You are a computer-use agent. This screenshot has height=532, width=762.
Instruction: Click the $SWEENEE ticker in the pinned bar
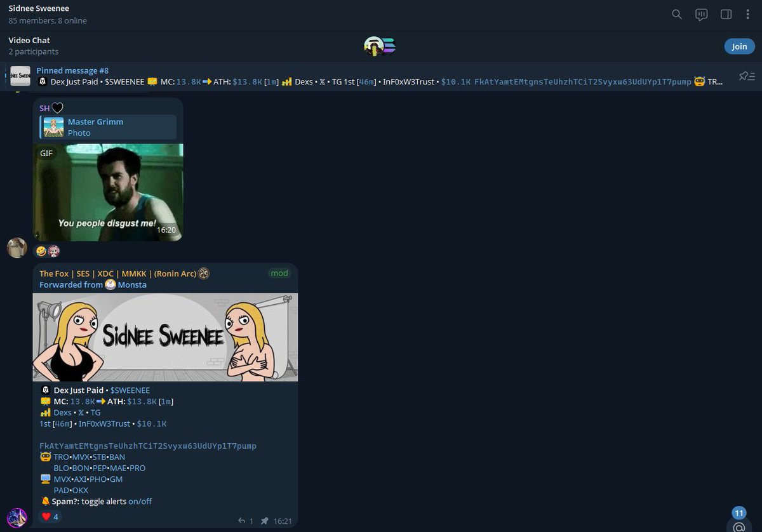[x=124, y=82]
